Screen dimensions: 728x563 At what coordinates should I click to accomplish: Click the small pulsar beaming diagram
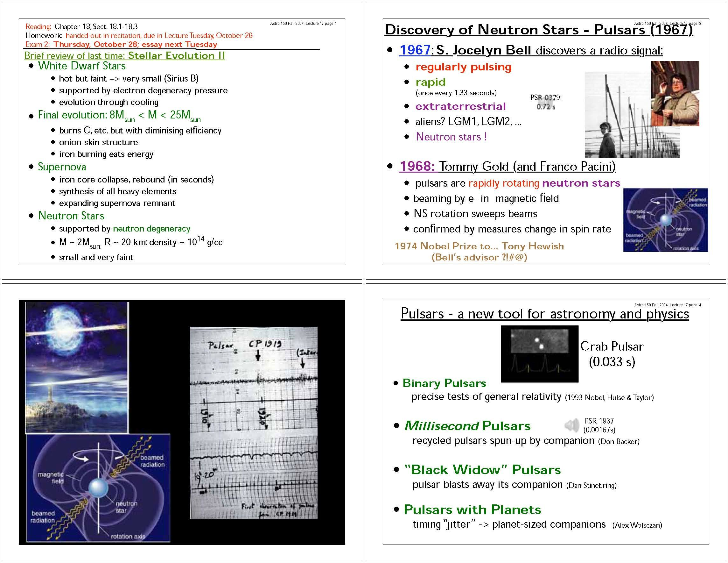(x=665, y=220)
